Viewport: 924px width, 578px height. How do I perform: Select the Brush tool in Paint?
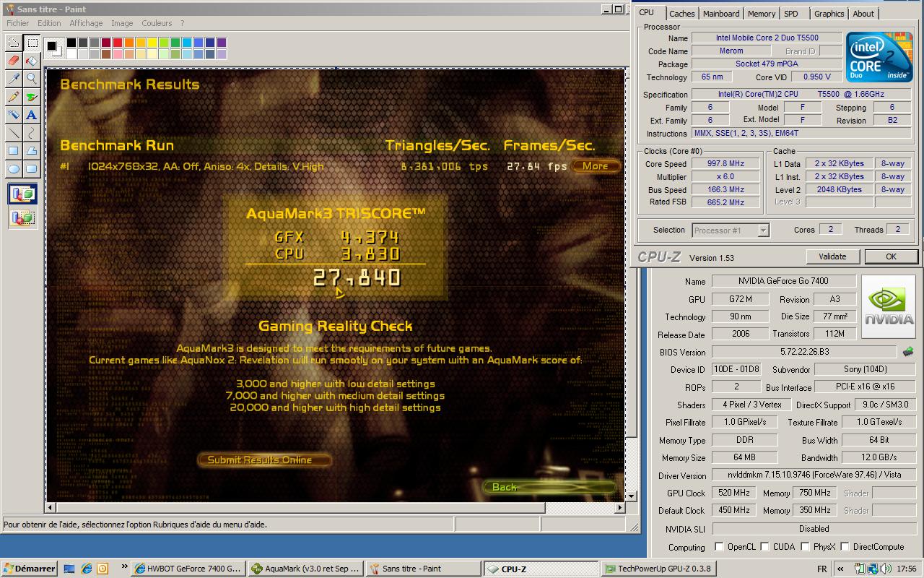pos(32,97)
